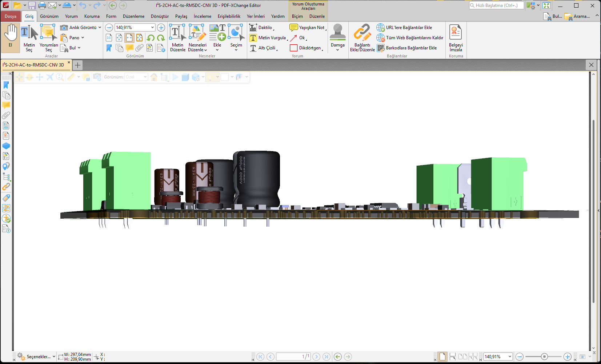The image size is (601, 364).
Task: Open the attachments paperclip panel in sidebar
Action: tap(6, 116)
